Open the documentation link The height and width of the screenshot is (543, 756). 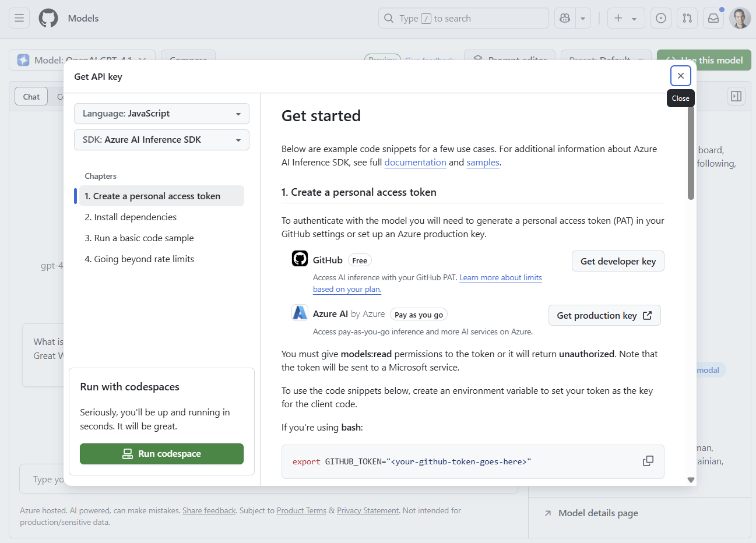click(x=415, y=163)
